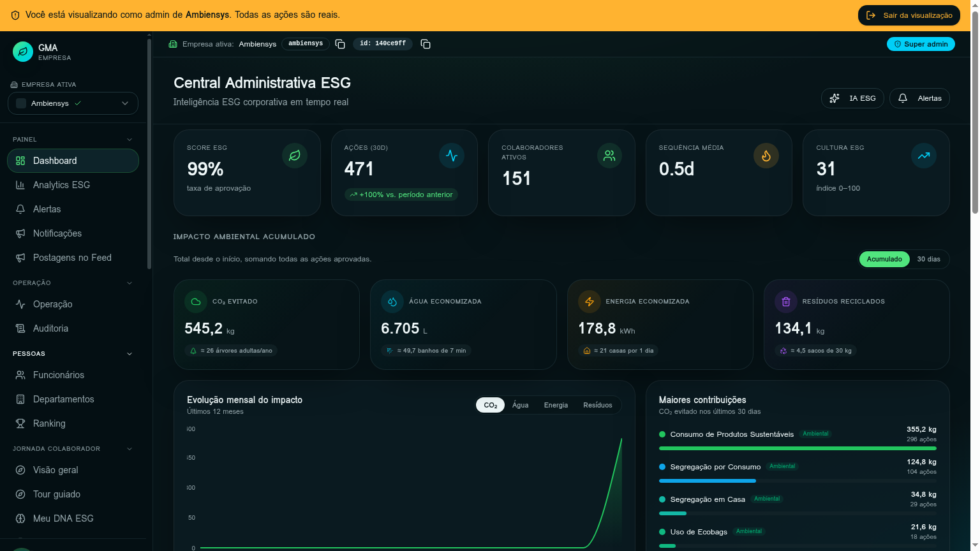980x551 pixels.
Task: Click the Sequência Média flame icon
Action: (x=766, y=156)
